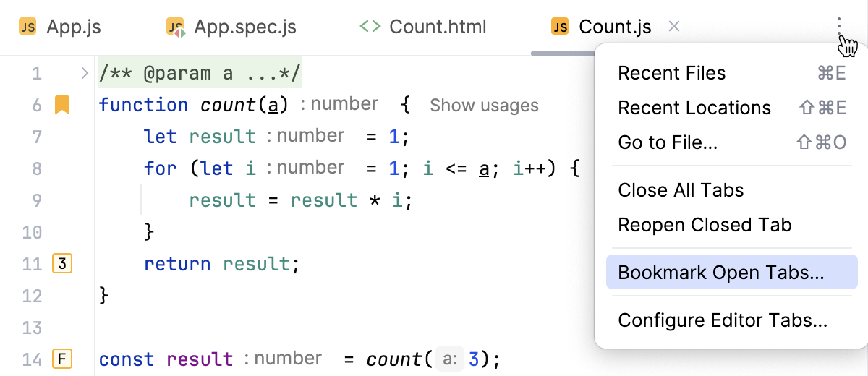
Task: Close the Count.js tab
Action: click(674, 27)
